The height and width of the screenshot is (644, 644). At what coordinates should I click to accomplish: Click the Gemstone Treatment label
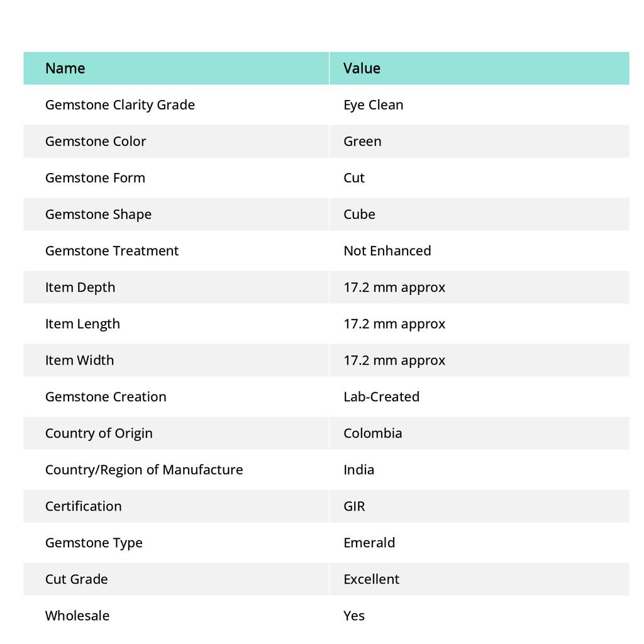click(x=111, y=250)
